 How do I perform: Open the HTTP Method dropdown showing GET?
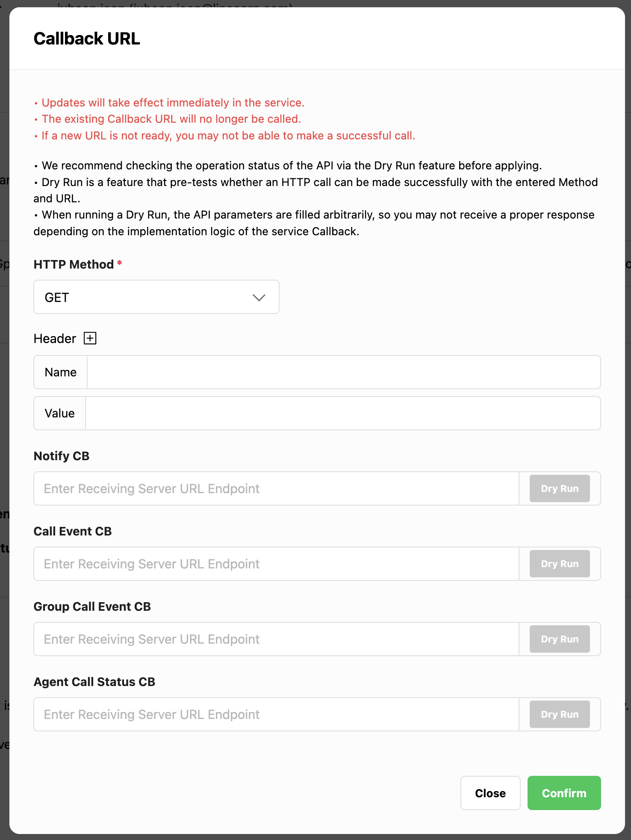point(156,297)
